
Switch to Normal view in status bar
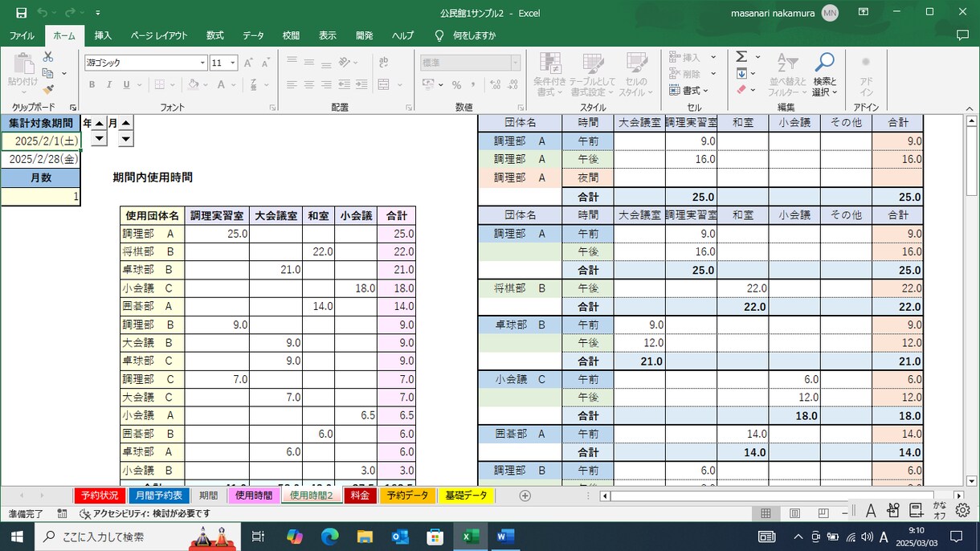(766, 513)
